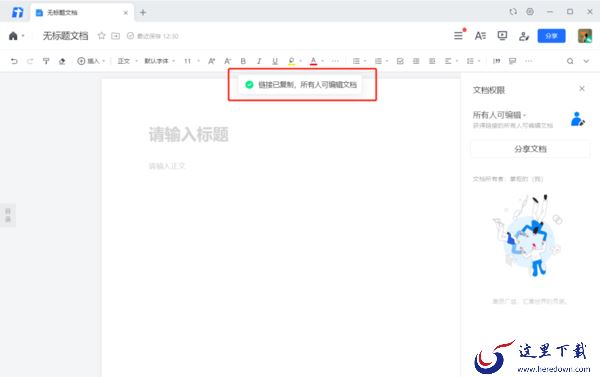Screen dimensions: 600x377
Task: Open the numbered list style dropdown arrow
Action: [x=387, y=61]
